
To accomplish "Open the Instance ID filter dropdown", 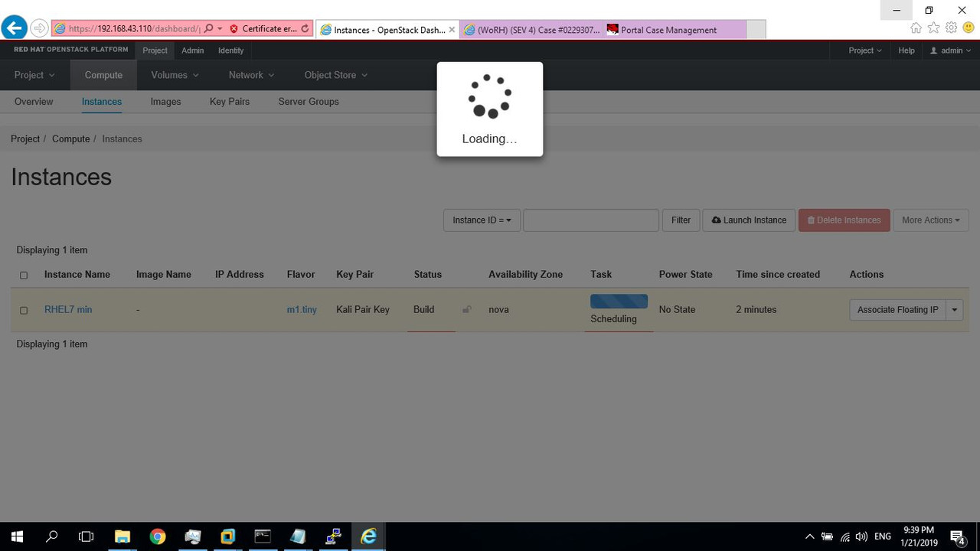I will pyautogui.click(x=482, y=220).
